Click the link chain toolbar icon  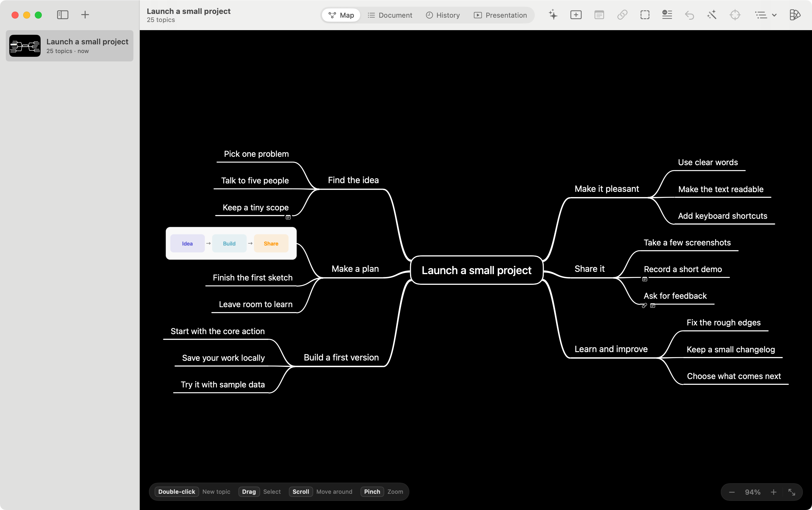point(622,15)
